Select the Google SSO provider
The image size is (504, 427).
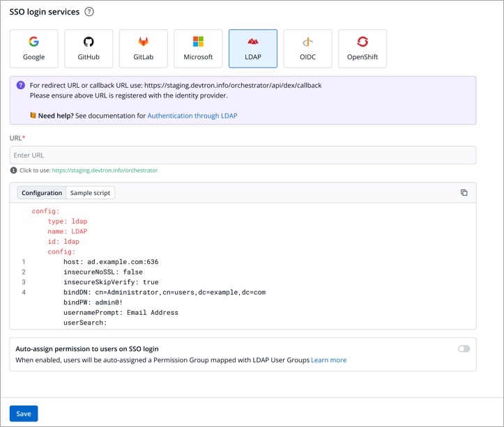tap(33, 49)
